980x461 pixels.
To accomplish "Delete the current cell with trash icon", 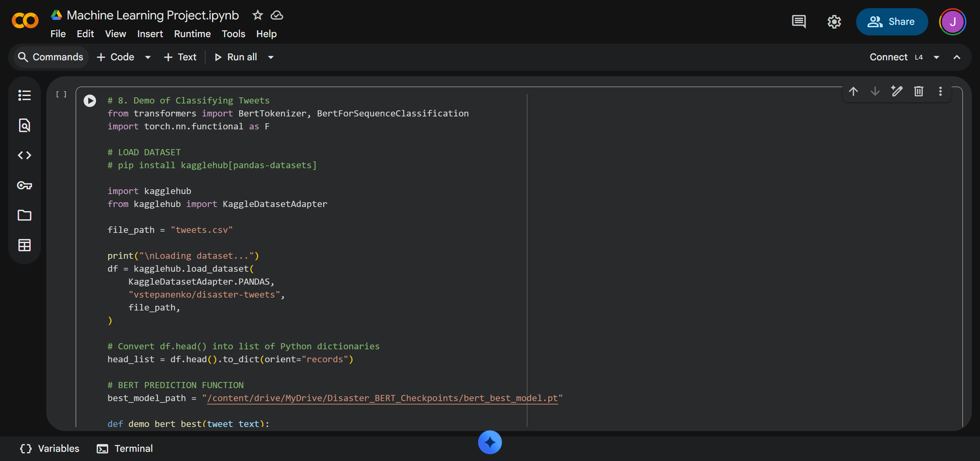I will [x=918, y=91].
